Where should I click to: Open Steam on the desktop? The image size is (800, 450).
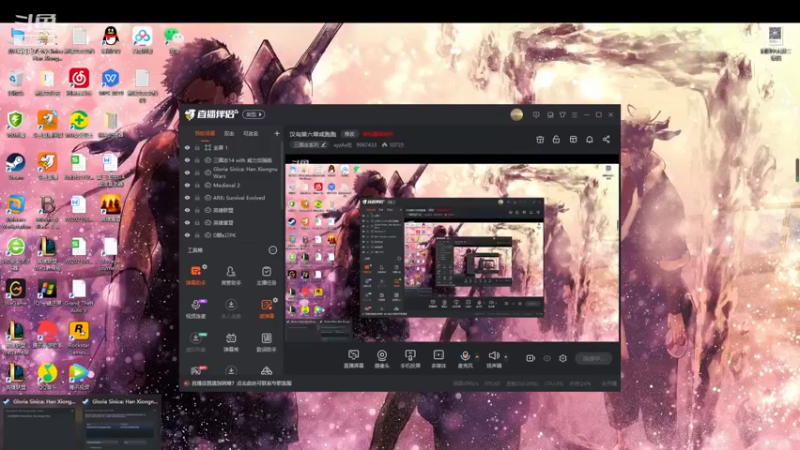pos(15,166)
